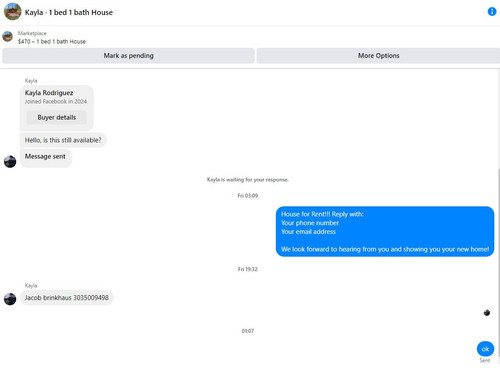Click the Jacob brinkhaus phone number message
Viewport: 500px width, 368px height.
[x=67, y=298]
